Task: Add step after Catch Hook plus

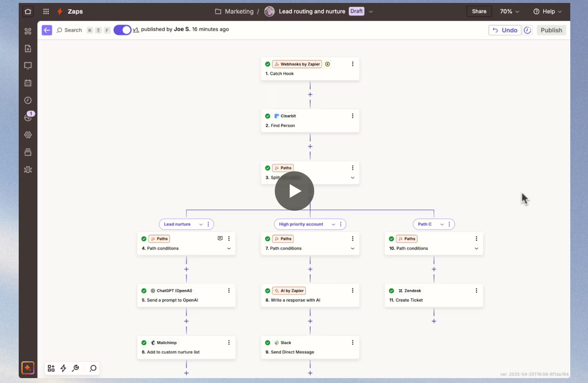Action: (x=310, y=95)
